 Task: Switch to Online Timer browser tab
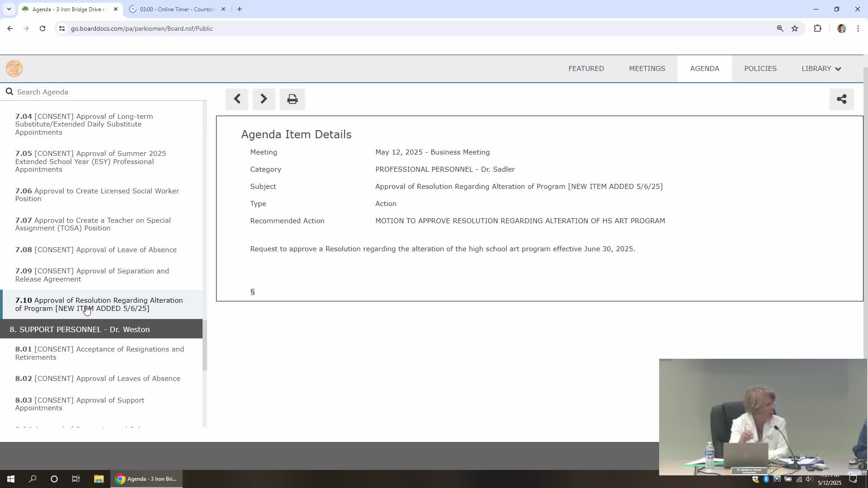[x=176, y=9]
